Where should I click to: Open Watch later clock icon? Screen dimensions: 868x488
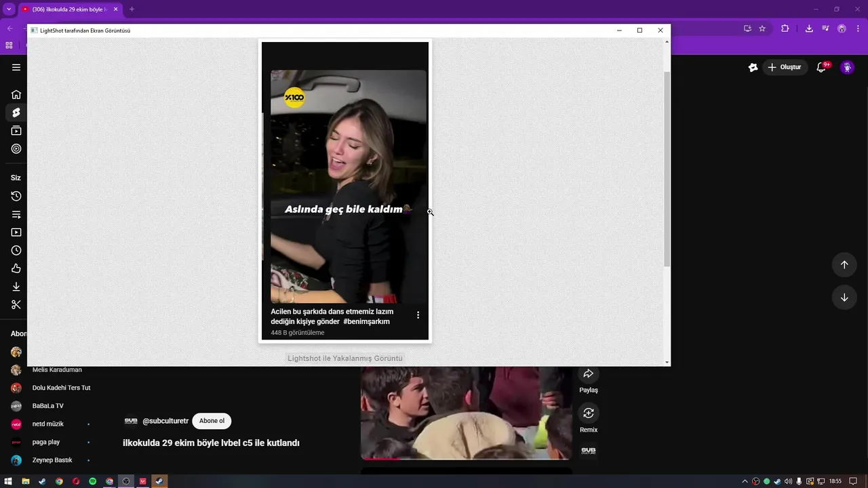[16, 250]
